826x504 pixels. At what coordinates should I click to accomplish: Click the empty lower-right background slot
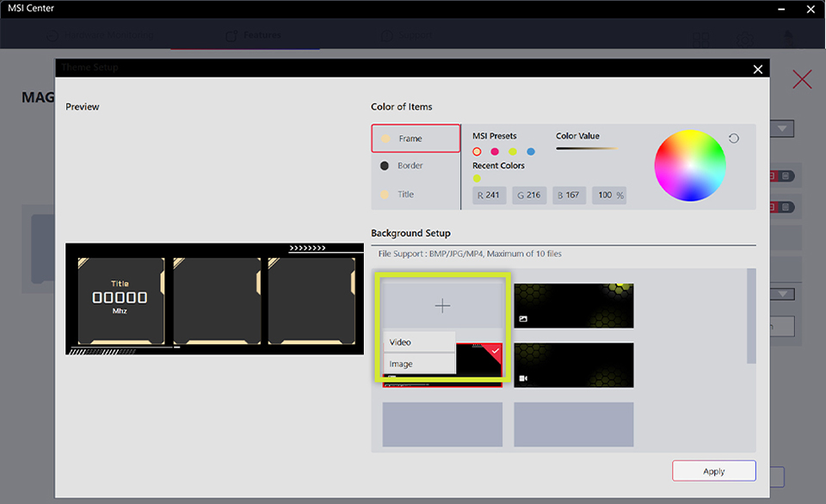tap(574, 425)
